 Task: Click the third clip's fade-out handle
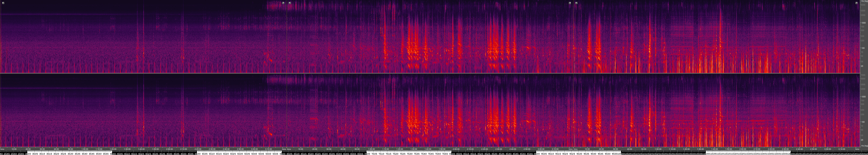(x=856, y=3)
